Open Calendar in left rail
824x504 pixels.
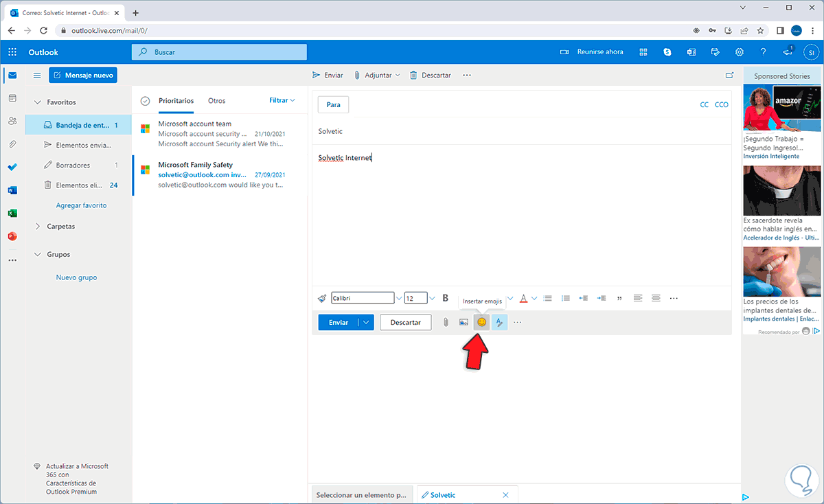[12, 98]
